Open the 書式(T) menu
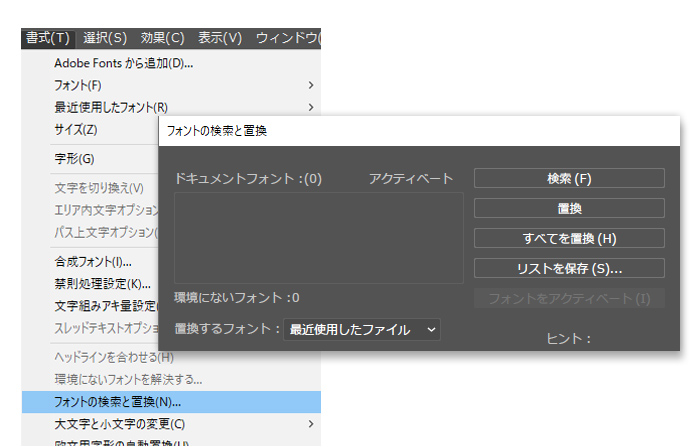The height and width of the screenshot is (447, 700). 48,38
